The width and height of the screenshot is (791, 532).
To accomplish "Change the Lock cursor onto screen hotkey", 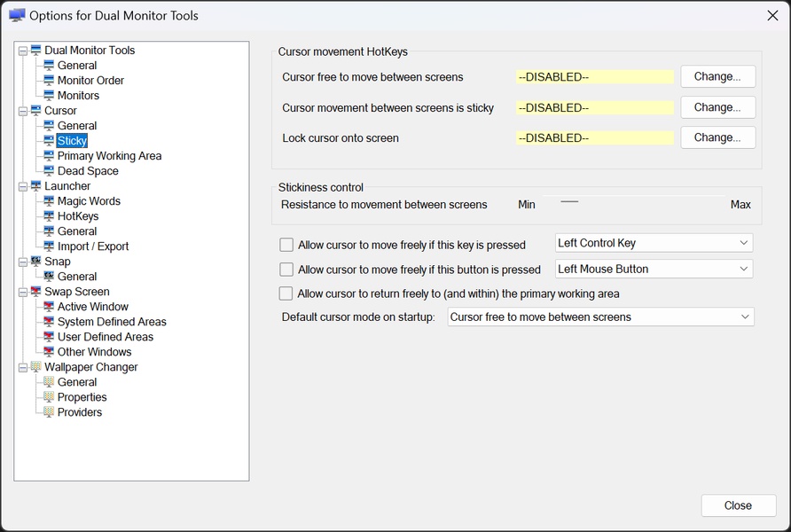I will [717, 137].
